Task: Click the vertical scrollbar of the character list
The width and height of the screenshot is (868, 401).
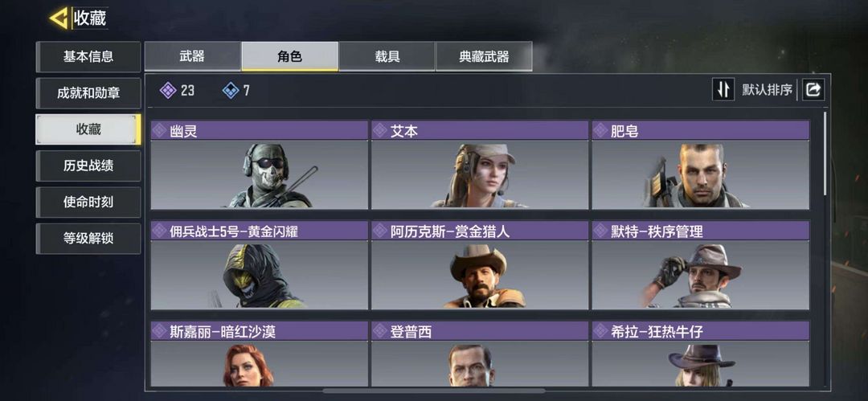Action: pyautogui.click(x=825, y=153)
